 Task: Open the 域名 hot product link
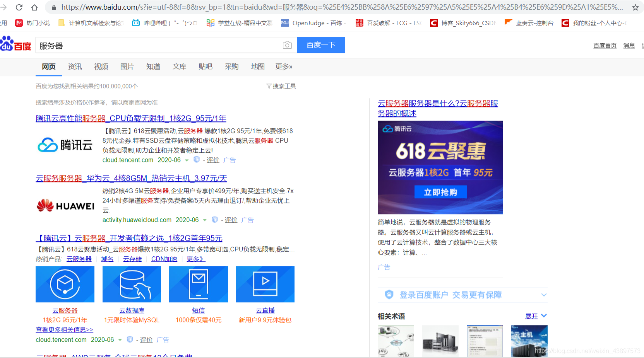[x=107, y=259]
